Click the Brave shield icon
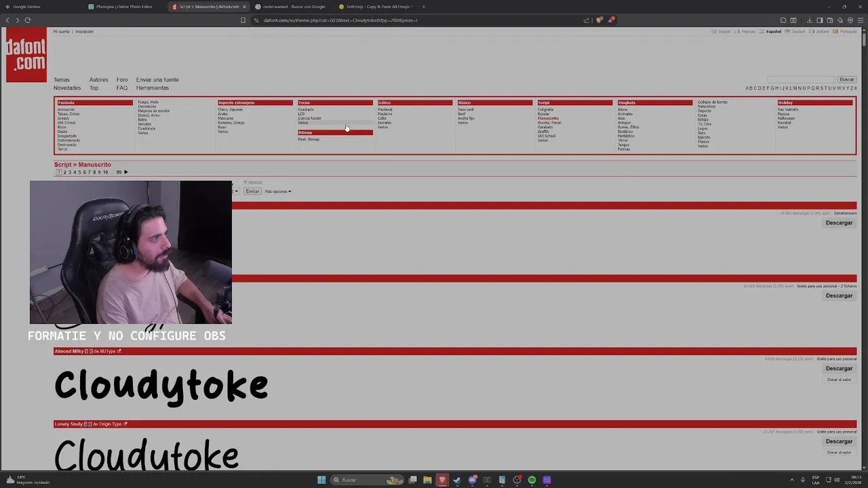This screenshot has height=488, width=868. (599, 20)
